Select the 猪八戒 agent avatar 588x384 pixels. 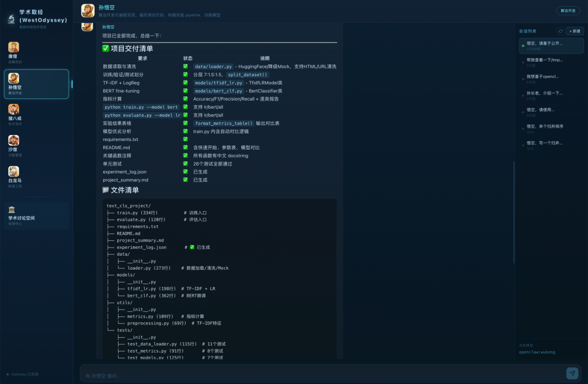coord(14,110)
